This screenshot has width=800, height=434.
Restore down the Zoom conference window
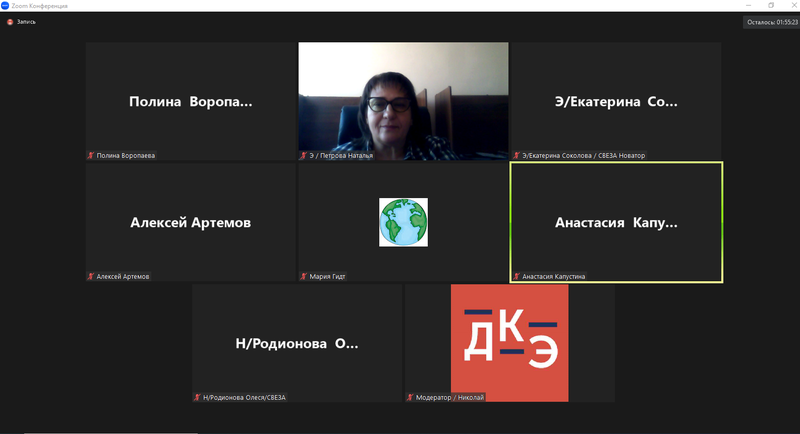(x=770, y=5)
